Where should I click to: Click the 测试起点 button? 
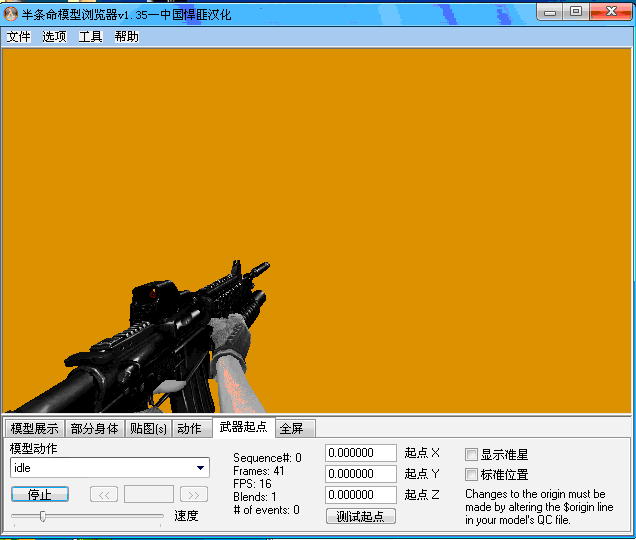360,516
